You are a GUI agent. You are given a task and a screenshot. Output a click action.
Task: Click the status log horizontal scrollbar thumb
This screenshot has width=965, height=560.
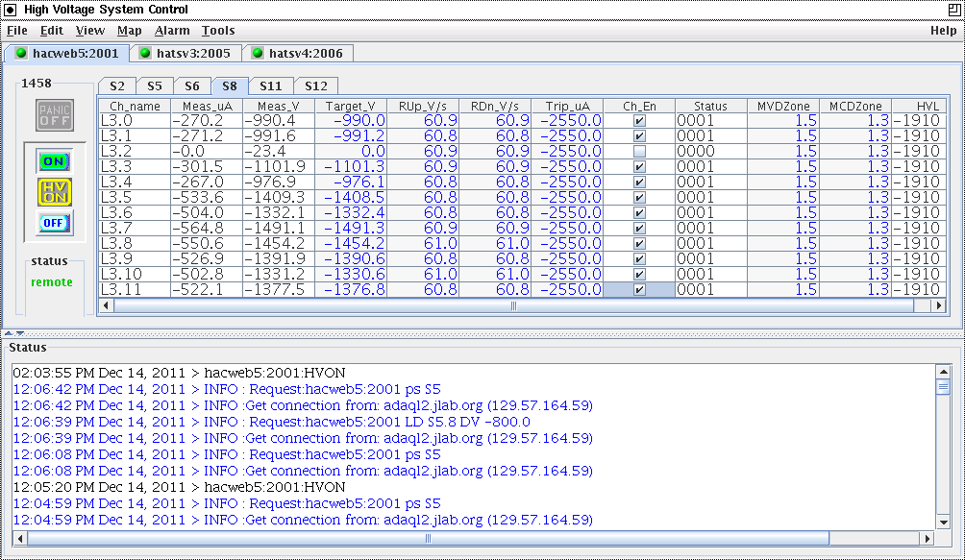click(429, 539)
